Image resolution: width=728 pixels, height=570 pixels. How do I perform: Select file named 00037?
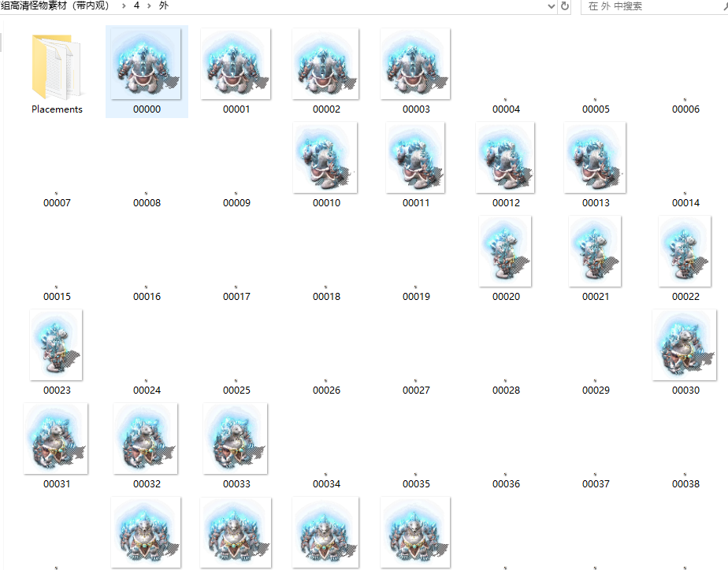pos(596,483)
